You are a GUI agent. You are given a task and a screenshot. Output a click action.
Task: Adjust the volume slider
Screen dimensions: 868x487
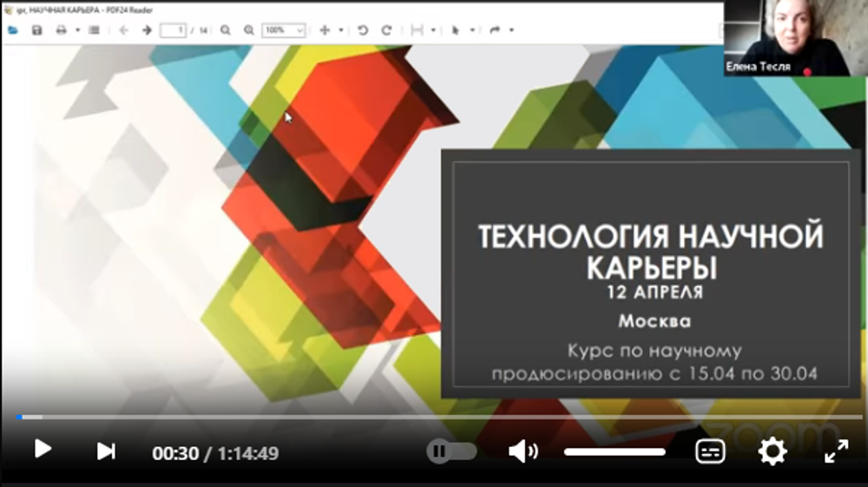[x=615, y=452]
